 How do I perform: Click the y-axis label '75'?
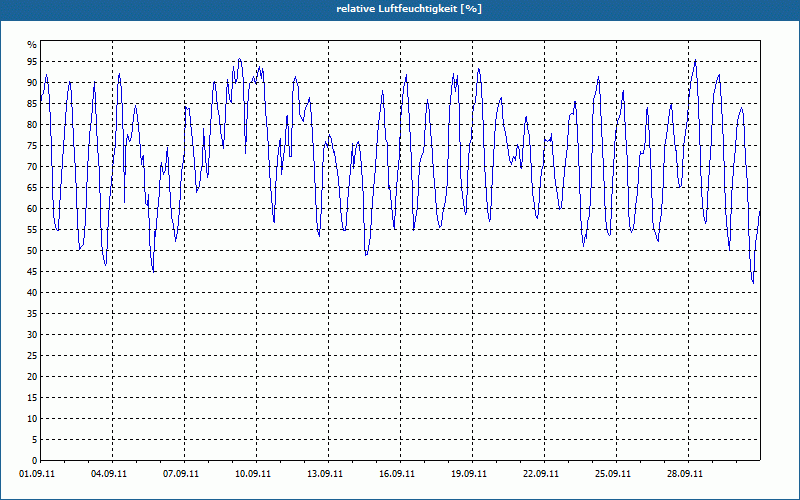[32, 145]
